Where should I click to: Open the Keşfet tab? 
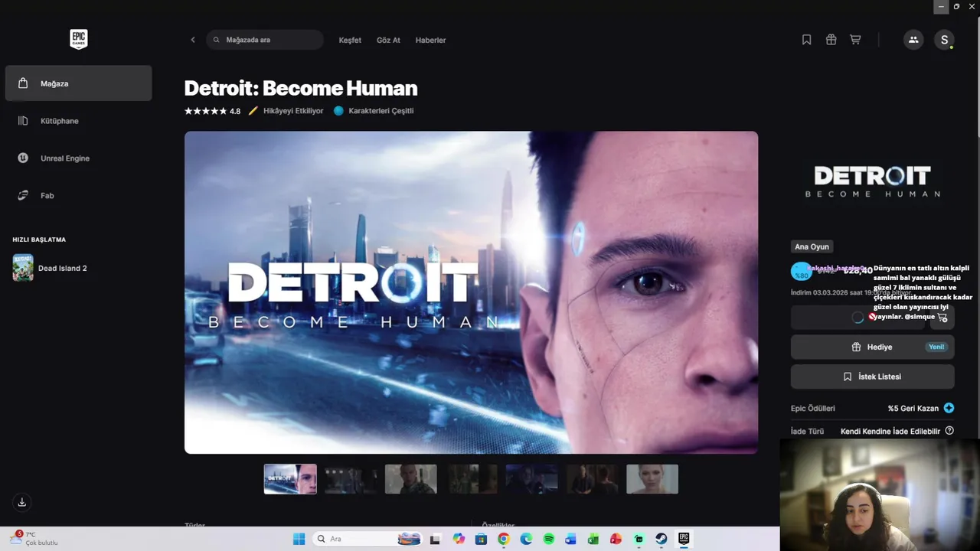(350, 40)
